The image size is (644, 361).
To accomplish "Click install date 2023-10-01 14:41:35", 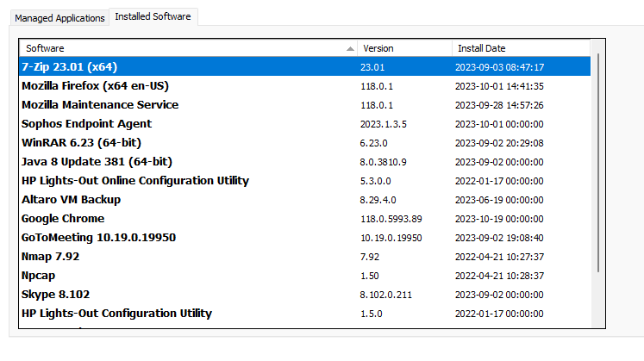I will 499,86.
